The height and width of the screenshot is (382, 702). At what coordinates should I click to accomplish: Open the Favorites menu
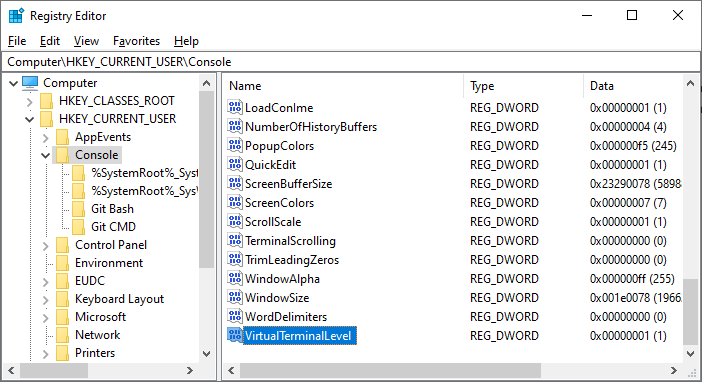(136, 41)
